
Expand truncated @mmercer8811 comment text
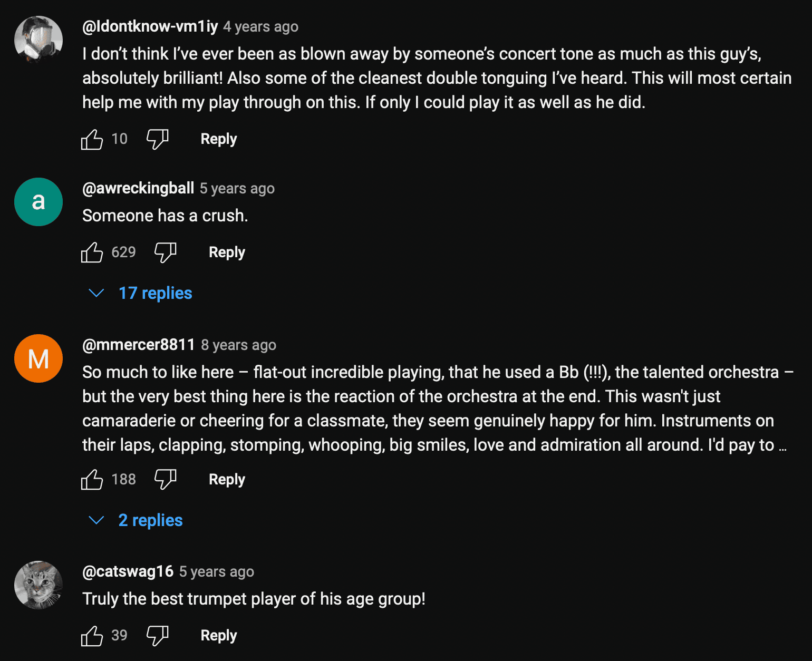[x=782, y=446]
